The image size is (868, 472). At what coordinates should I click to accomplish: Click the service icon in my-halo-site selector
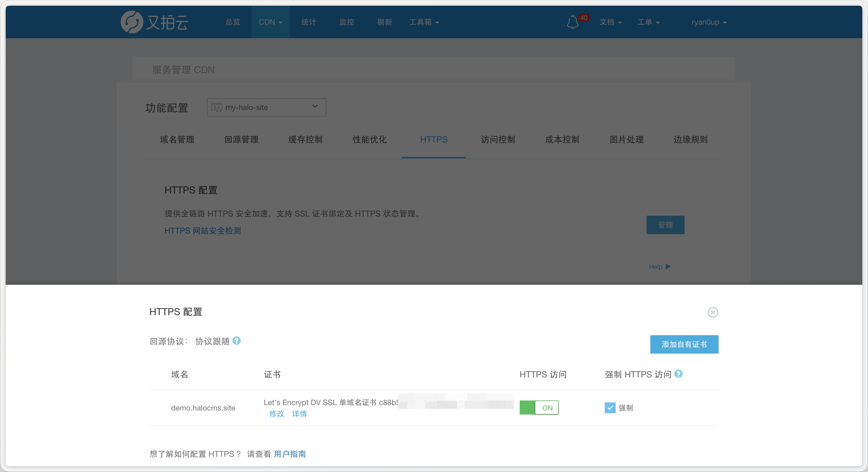pos(216,108)
